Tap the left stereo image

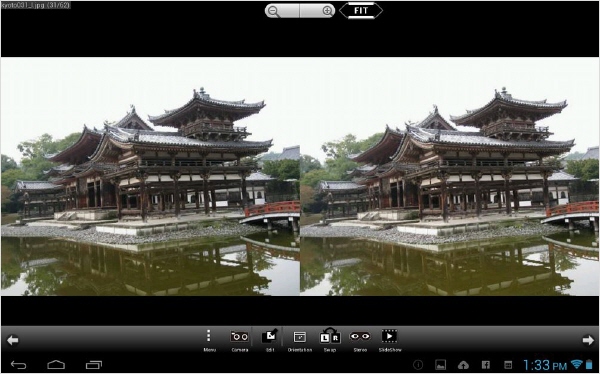[150, 176]
